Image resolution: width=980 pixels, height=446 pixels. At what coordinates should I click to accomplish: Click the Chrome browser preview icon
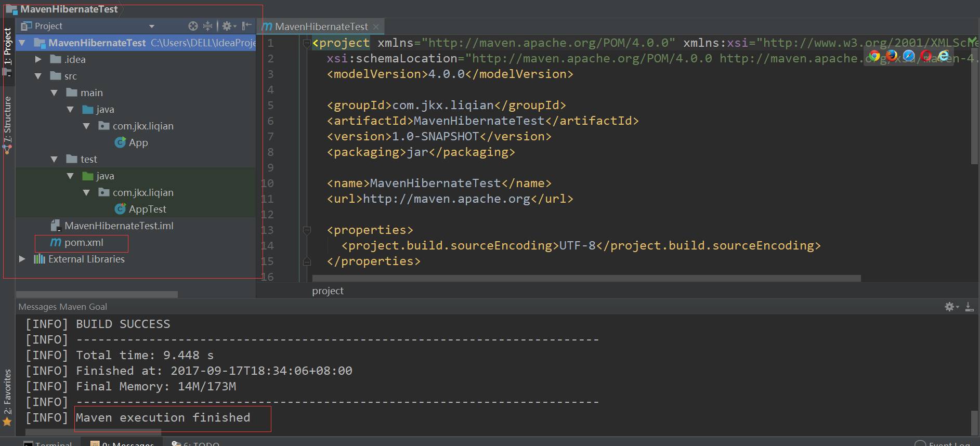click(874, 56)
